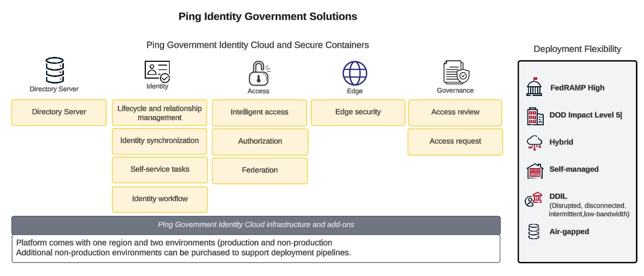This screenshot has width=644, height=276.
Task: Open Lifecycle and relationship management box
Action: [x=159, y=113]
